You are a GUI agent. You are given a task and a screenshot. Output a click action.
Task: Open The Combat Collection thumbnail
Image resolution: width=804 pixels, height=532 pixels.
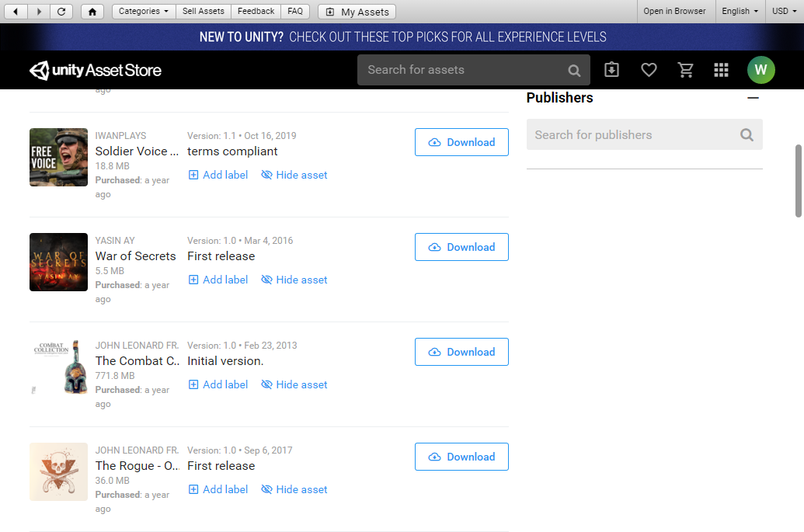(58, 367)
